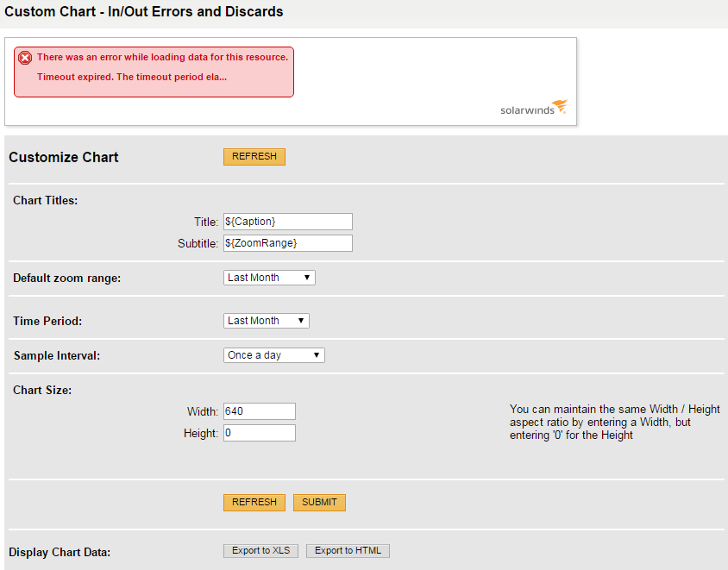Click the 'Display Chart Data:' label
Image resolution: width=728 pixels, height=570 pixels.
pyautogui.click(x=60, y=553)
